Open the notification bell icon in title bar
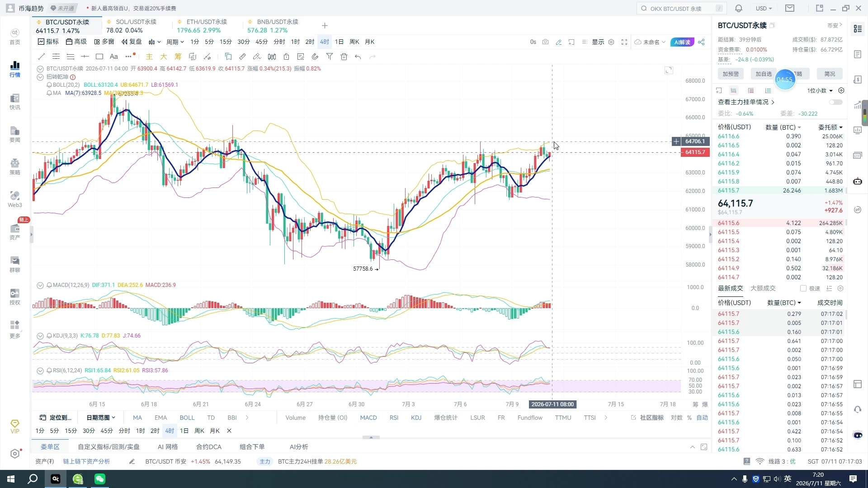The height and width of the screenshot is (488, 868). click(x=739, y=8)
